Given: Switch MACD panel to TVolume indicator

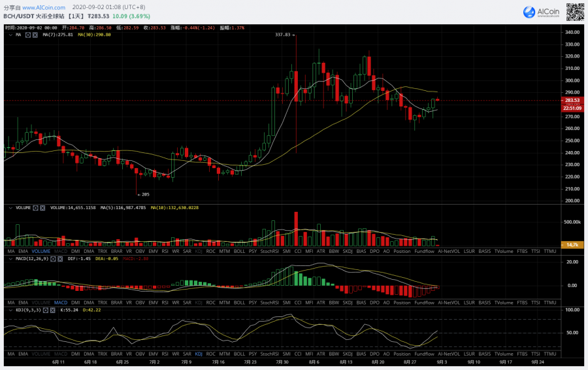Looking at the screenshot, I should point(504,303).
